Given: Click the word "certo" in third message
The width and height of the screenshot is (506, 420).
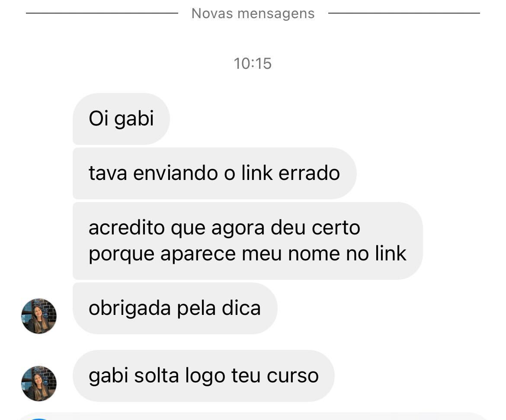Looking at the screenshot, I should click(x=336, y=228).
